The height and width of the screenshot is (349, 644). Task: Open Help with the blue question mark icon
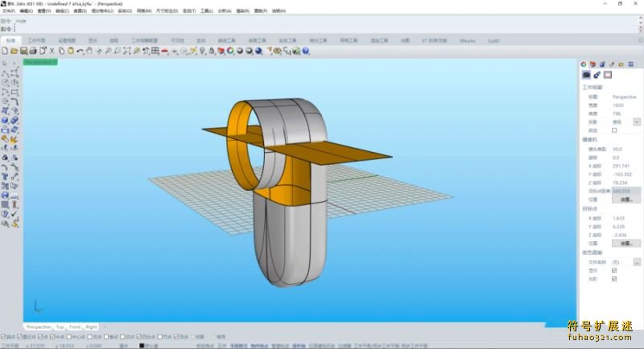306,51
